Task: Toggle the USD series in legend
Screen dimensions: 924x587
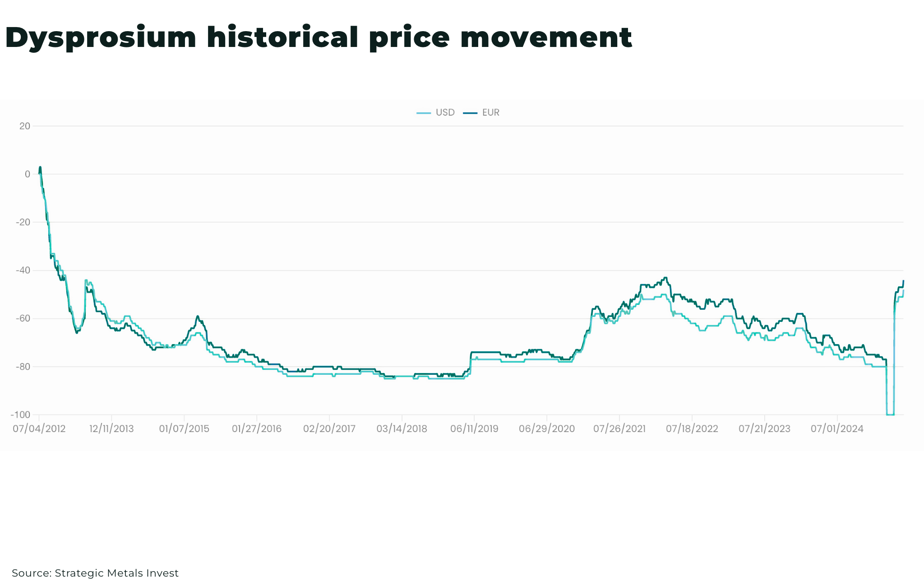Action: [436, 112]
